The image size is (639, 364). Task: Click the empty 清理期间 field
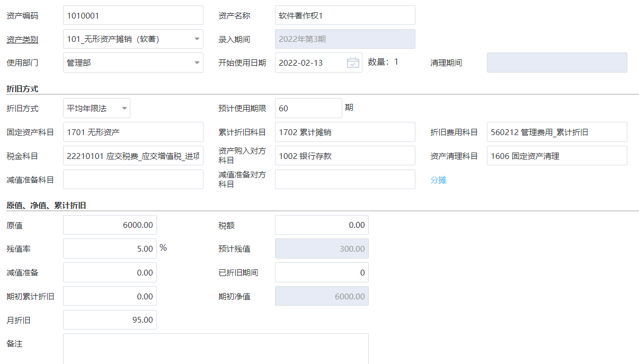click(x=557, y=63)
